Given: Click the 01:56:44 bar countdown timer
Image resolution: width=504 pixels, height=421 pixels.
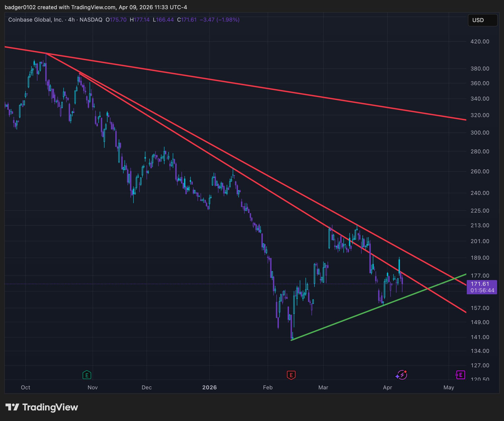Looking at the screenshot, I should 482,290.
